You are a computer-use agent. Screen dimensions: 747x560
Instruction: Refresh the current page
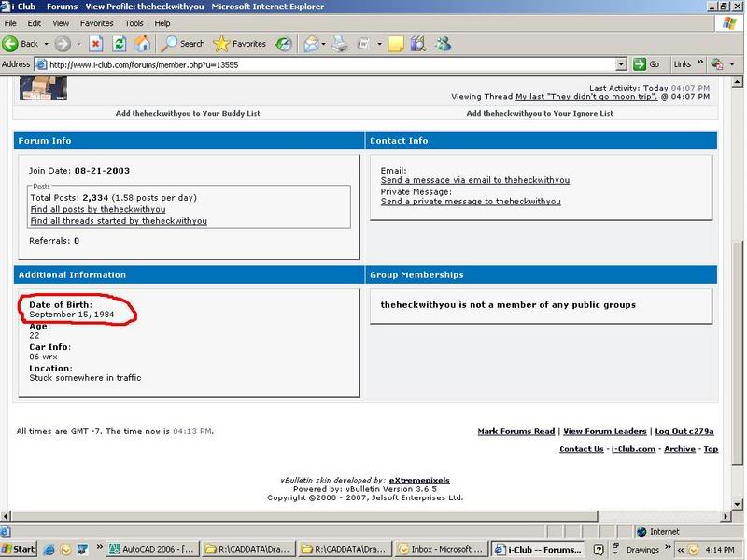pos(119,43)
